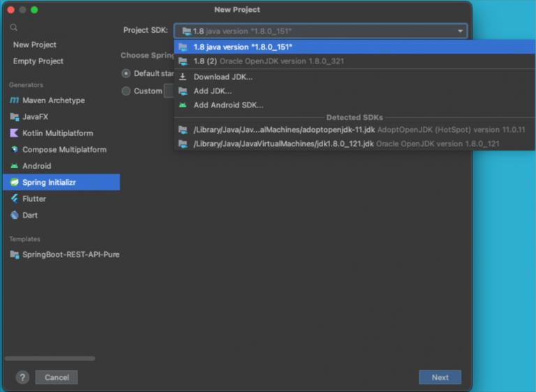Click the folder icon of 1.8 (2) Oracle OpenJDK

tap(183, 61)
